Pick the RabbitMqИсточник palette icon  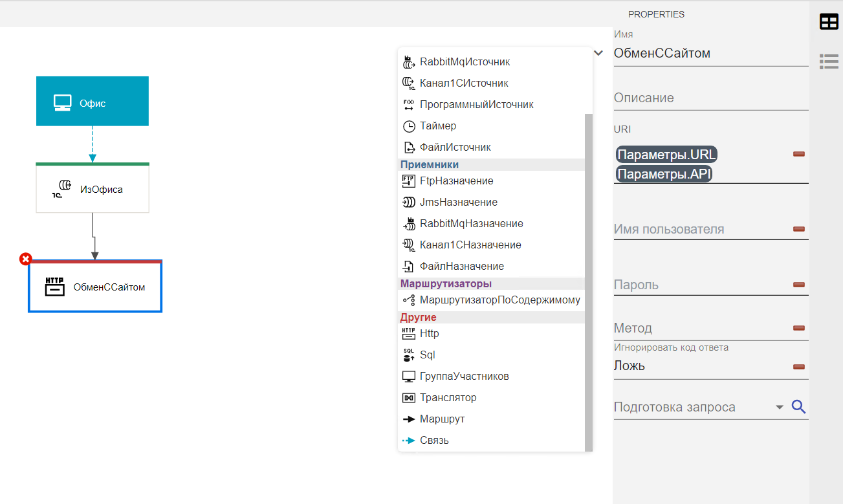(x=409, y=62)
